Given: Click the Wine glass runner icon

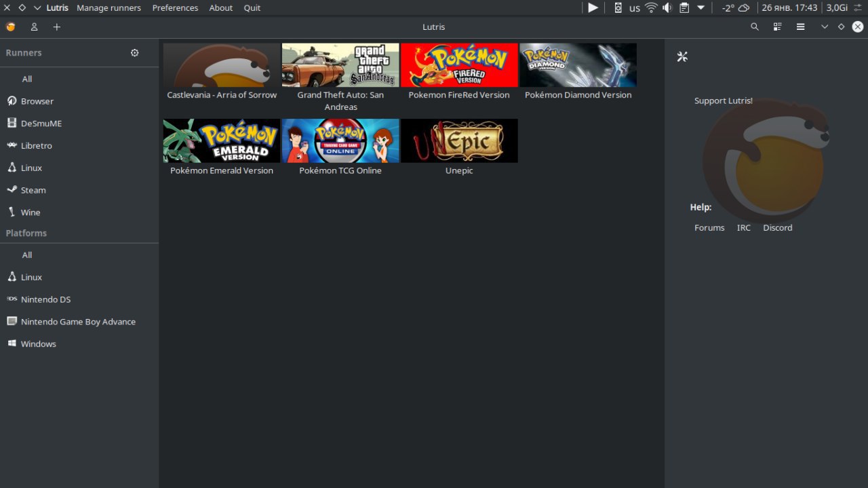Looking at the screenshot, I should (12, 212).
